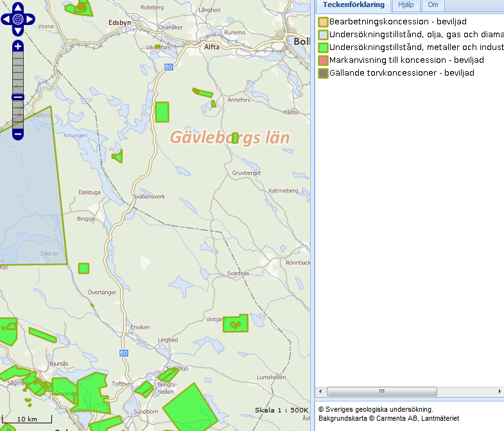Viewport: 504px width, 431px height.
Task: Click the legend scrollbar left arrow
Action: click(x=321, y=391)
